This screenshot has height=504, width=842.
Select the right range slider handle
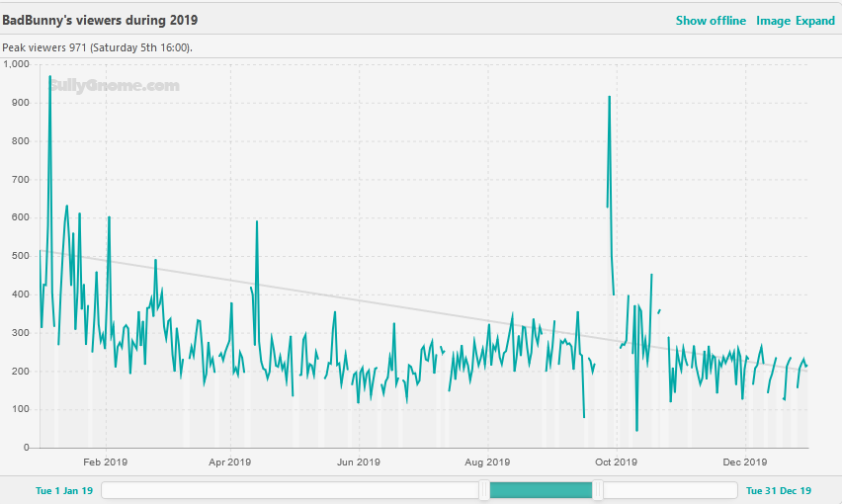tap(597, 490)
